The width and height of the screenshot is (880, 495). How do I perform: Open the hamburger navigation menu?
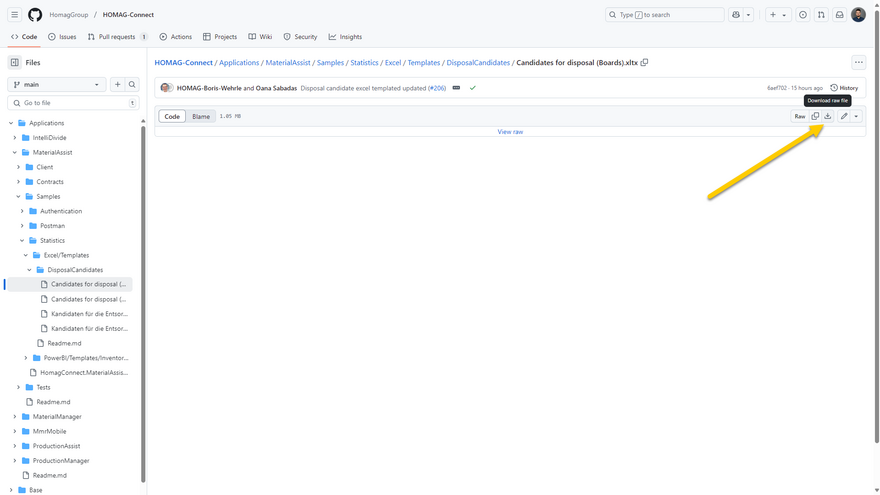click(15, 15)
